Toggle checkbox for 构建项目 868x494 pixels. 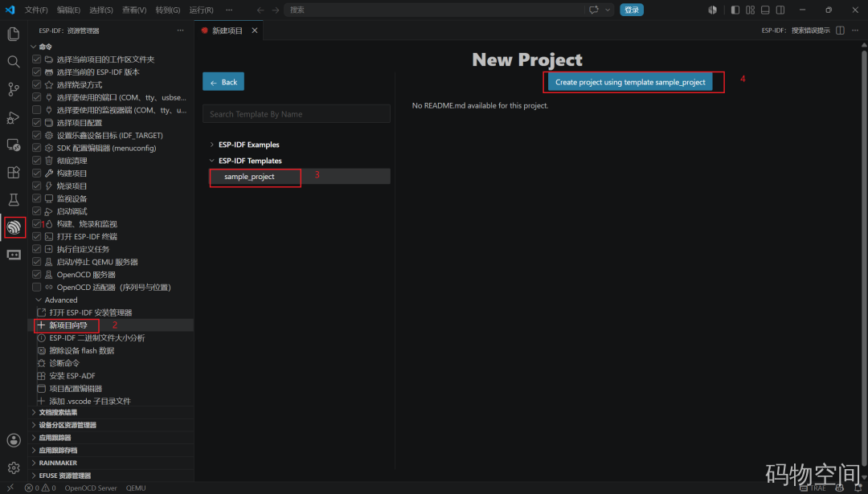[x=36, y=174]
